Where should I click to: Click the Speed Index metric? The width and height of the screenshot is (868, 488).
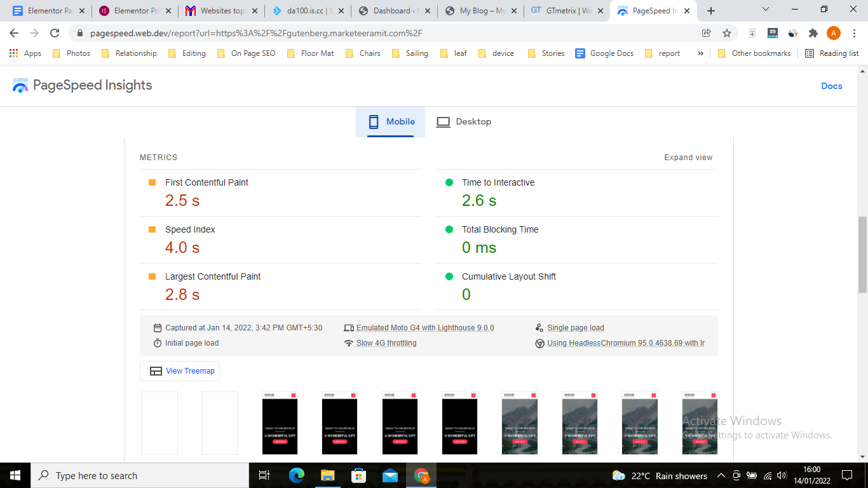coord(190,229)
